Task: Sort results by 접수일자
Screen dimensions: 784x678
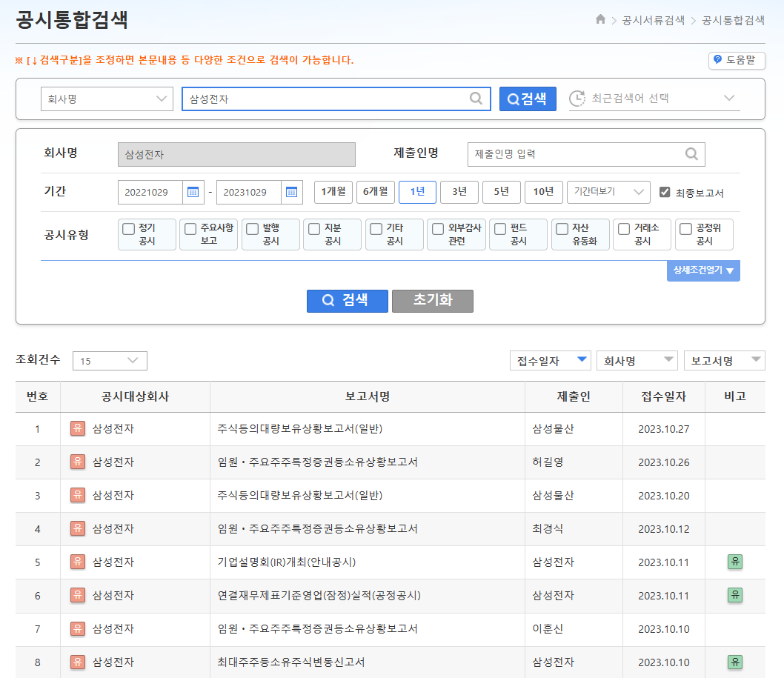Action: click(550, 361)
